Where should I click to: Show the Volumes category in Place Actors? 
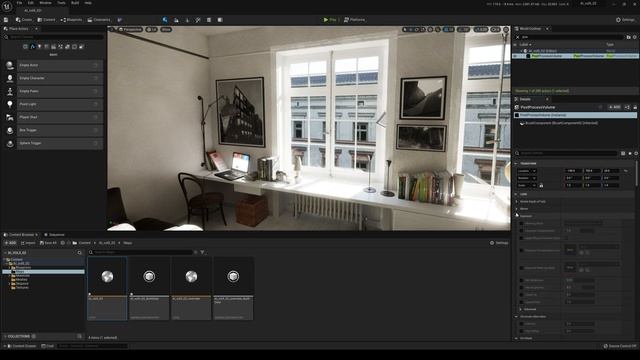pos(74,47)
